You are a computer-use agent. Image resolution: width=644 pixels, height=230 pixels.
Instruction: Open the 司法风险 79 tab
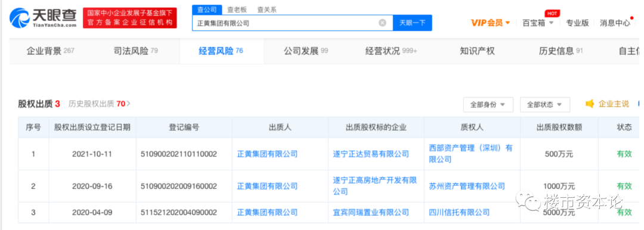point(135,51)
